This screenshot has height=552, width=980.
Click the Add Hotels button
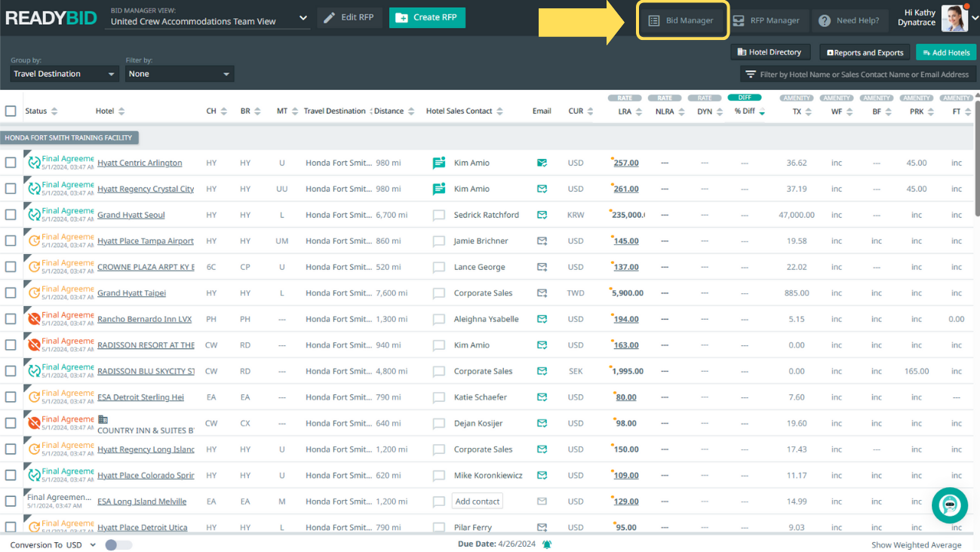[946, 53]
